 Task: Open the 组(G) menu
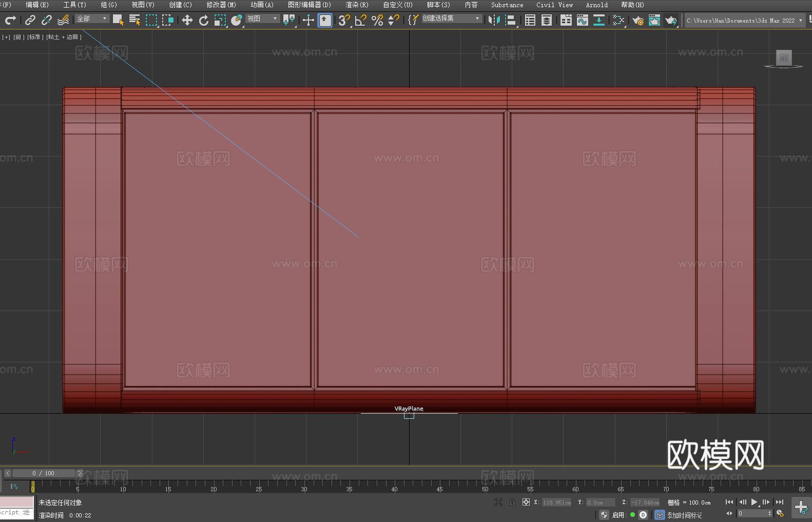point(109,5)
